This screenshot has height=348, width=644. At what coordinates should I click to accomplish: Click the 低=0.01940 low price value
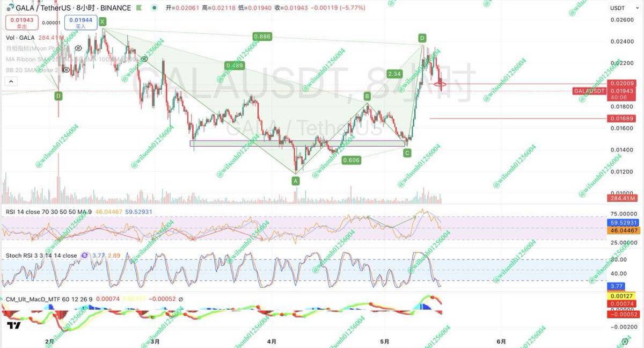[x=254, y=8]
